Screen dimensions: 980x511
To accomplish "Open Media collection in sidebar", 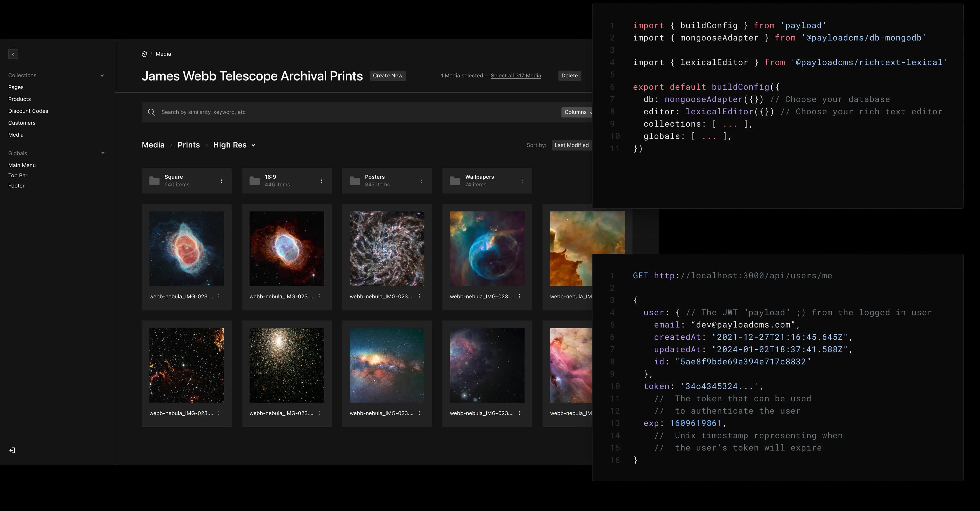I will (x=16, y=135).
